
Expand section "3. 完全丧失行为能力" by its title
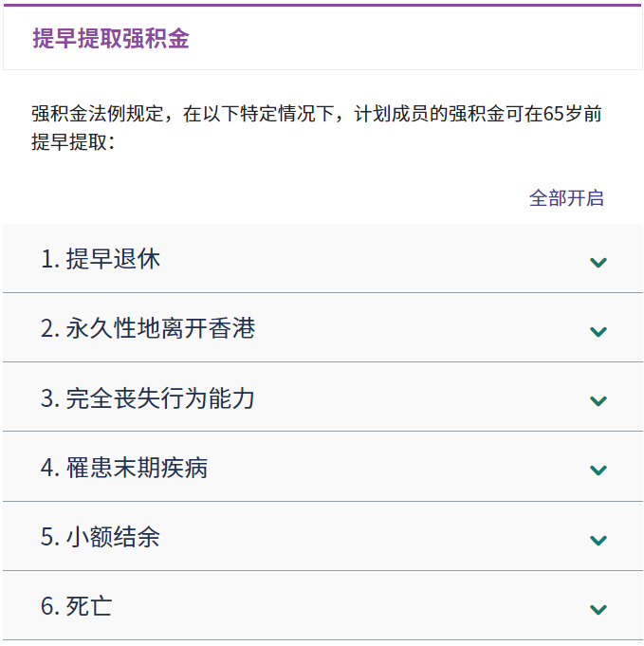coord(148,397)
